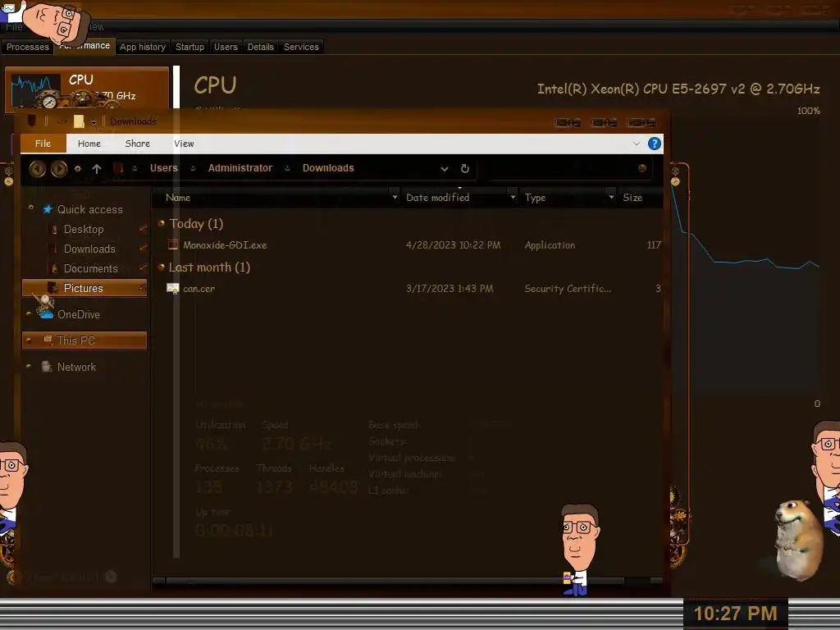Sort files by the Size column
The width and height of the screenshot is (840, 630).
[x=632, y=198]
